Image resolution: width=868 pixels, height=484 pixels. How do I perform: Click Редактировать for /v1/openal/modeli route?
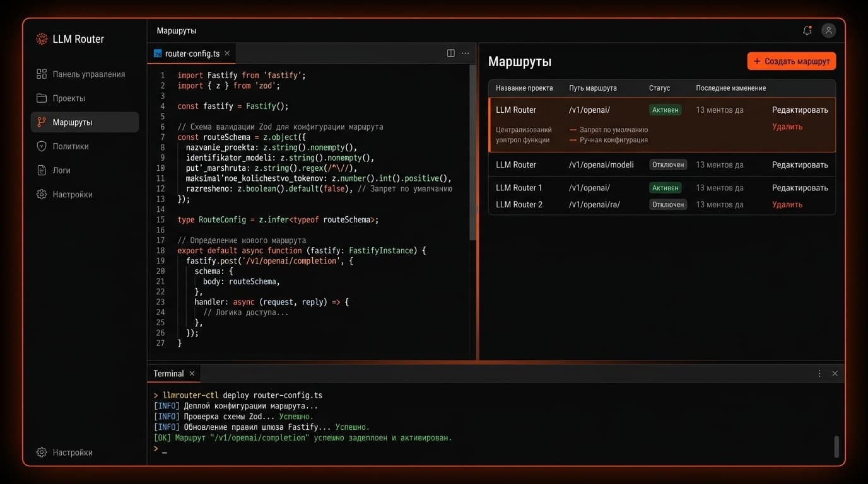[799, 164]
